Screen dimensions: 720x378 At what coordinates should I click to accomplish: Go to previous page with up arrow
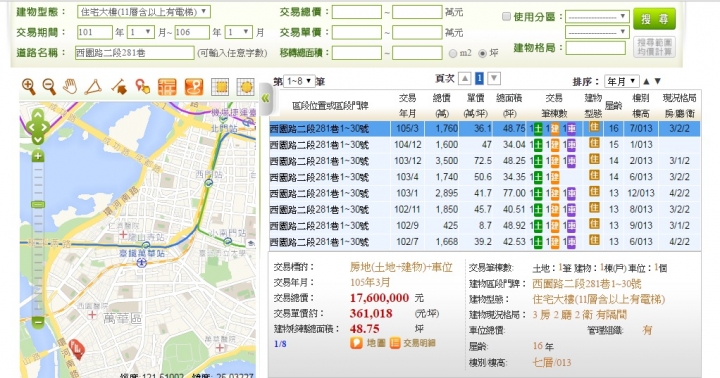pos(465,79)
